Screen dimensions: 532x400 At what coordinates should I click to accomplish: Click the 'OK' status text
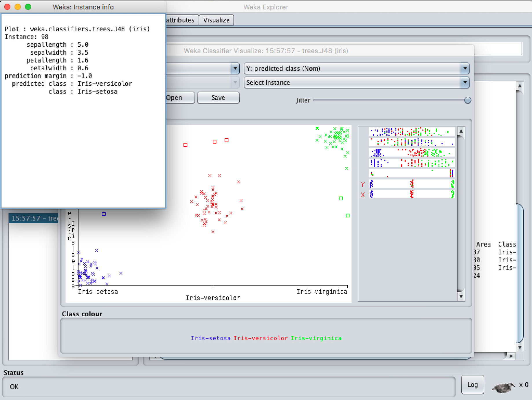(14, 387)
